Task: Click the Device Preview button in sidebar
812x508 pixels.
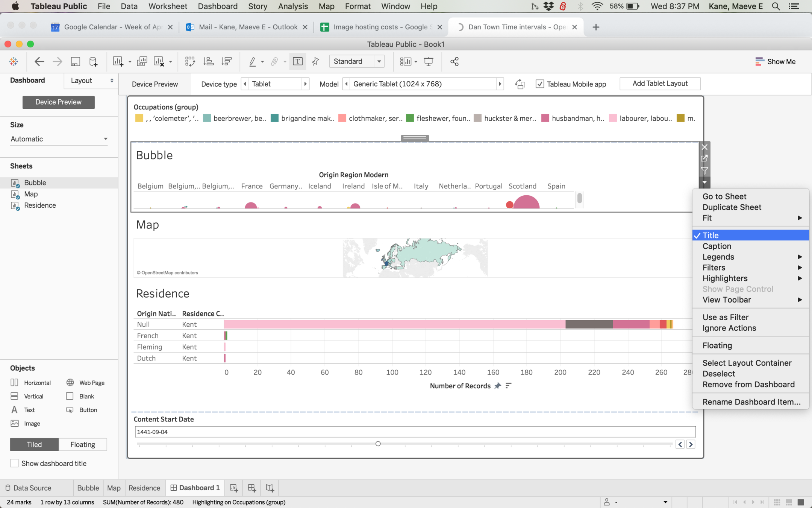Action: click(58, 102)
